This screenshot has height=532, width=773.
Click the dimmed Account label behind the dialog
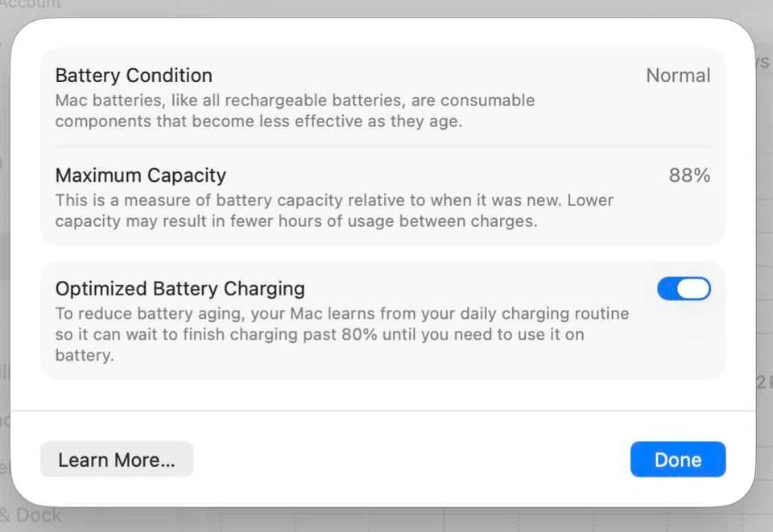[x=31, y=5]
